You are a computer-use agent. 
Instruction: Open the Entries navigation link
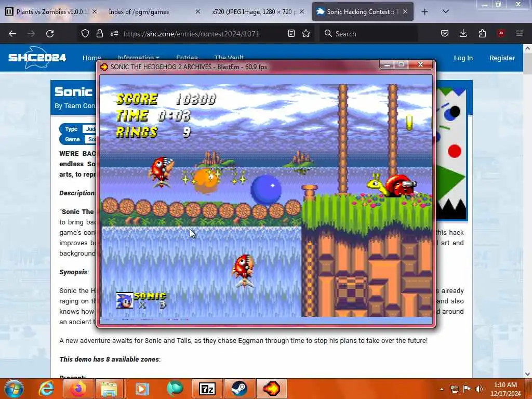coord(187,58)
